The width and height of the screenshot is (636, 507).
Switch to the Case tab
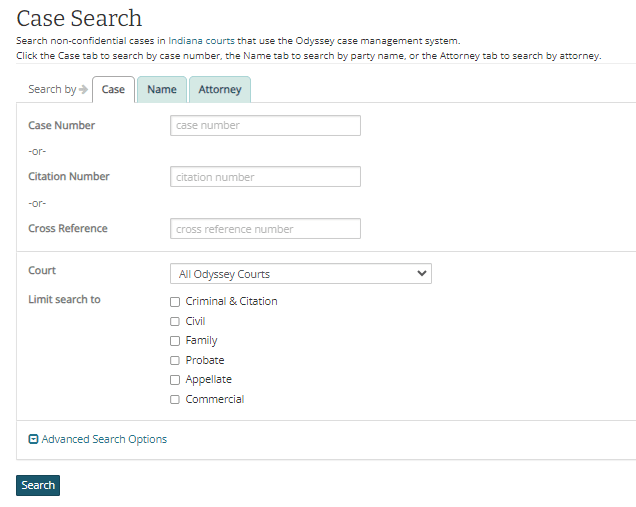[113, 89]
